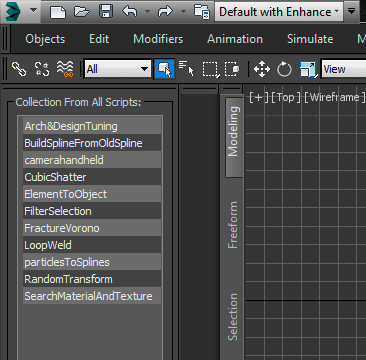Screen dimensions: 366x360
Task: Click the [Wireframe] viewport label
Action: [x=334, y=97]
